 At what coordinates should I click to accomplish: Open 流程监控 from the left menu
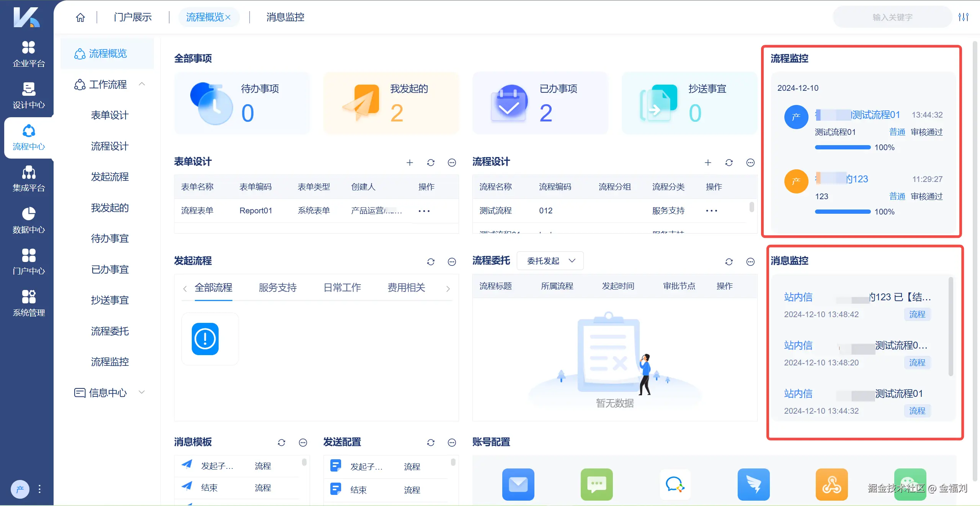click(x=109, y=362)
